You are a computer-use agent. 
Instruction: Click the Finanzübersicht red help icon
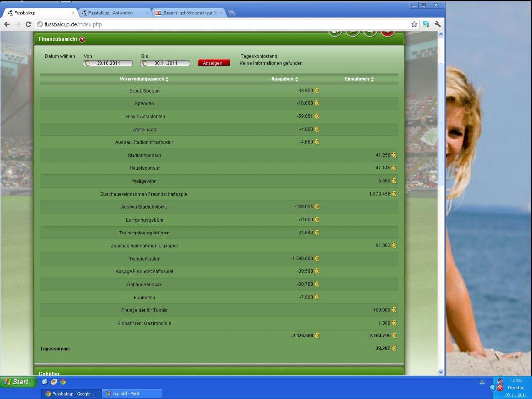coord(82,39)
